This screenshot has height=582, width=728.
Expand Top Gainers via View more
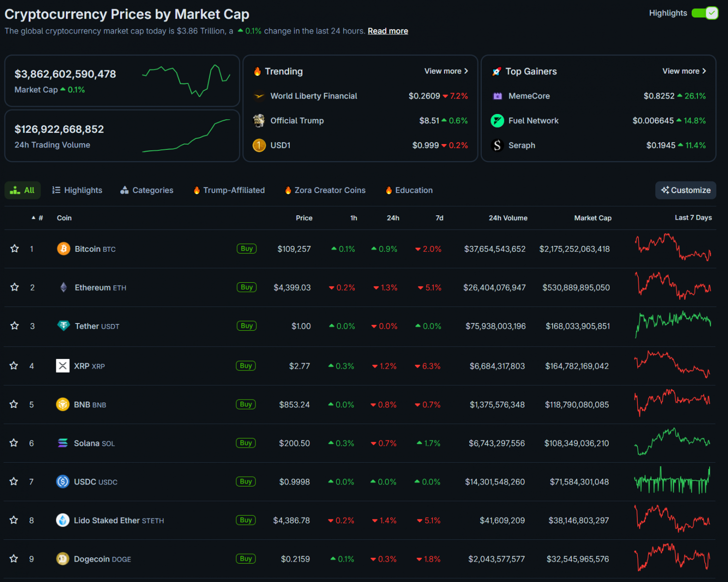pyautogui.click(x=684, y=71)
